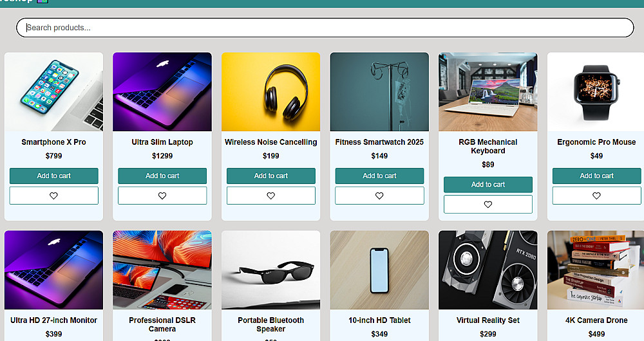Open the Smartphone X Pro product image
The image size is (644, 341).
[x=54, y=91]
